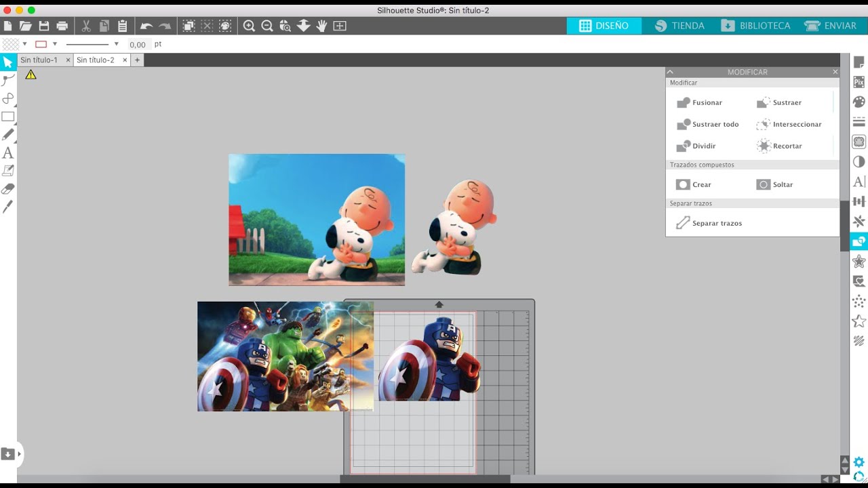Create a new document from the toolbar
Screen dimensions: 868x488
click(8, 26)
